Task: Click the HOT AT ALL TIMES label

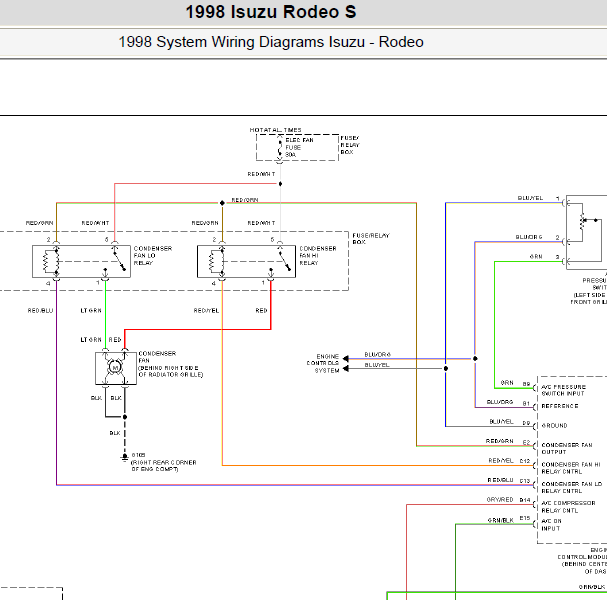Action: point(275,130)
